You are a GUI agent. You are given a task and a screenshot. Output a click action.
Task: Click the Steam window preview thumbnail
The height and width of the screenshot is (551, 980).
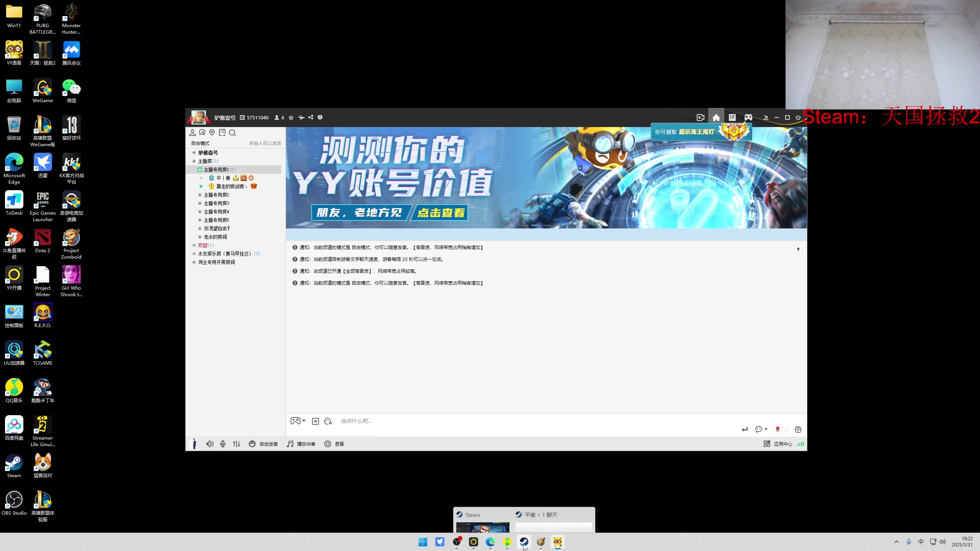pyautogui.click(x=483, y=527)
